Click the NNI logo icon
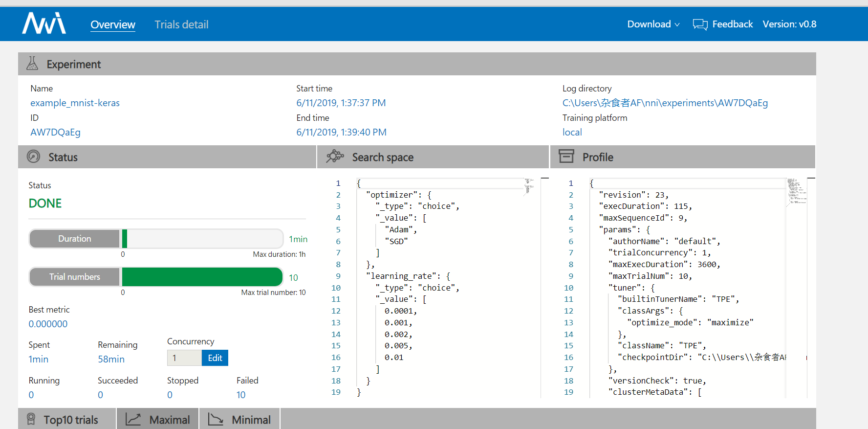868x429 pixels. pos(44,23)
